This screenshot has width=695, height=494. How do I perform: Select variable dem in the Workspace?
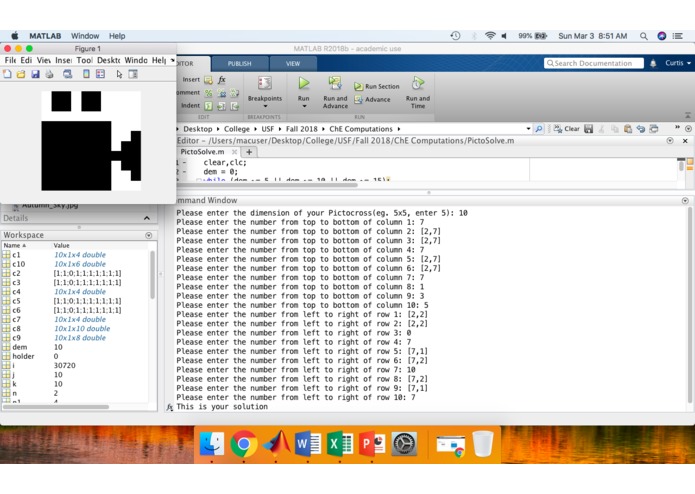[x=75, y=347]
